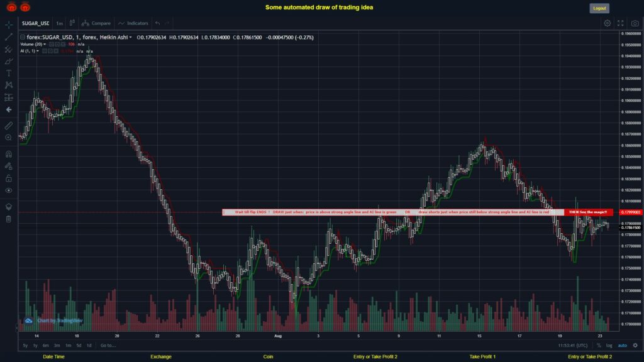Toggle auto scale mode
This screenshot has width=644, height=362.
coord(622,346)
